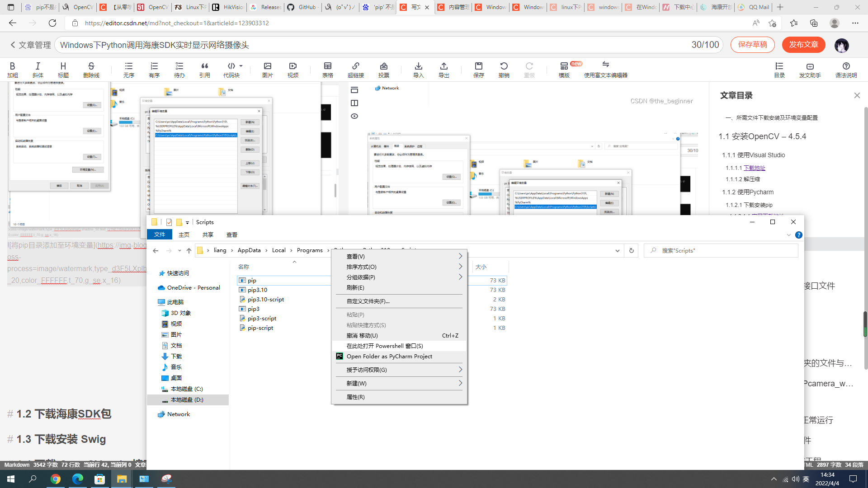The width and height of the screenshot is (868, 488).
Task: Click the Insert Image icon
Action: (268, 69)
